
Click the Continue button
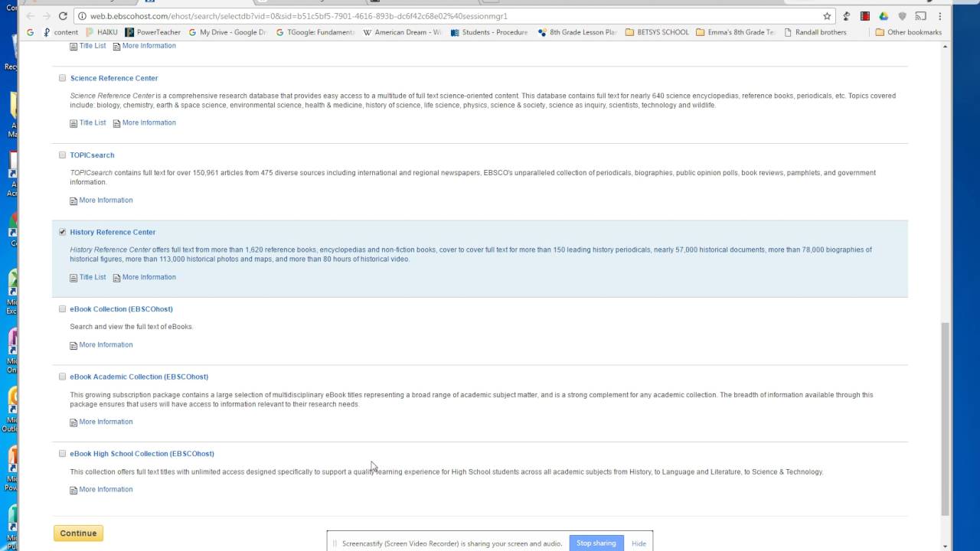[78, 533]
